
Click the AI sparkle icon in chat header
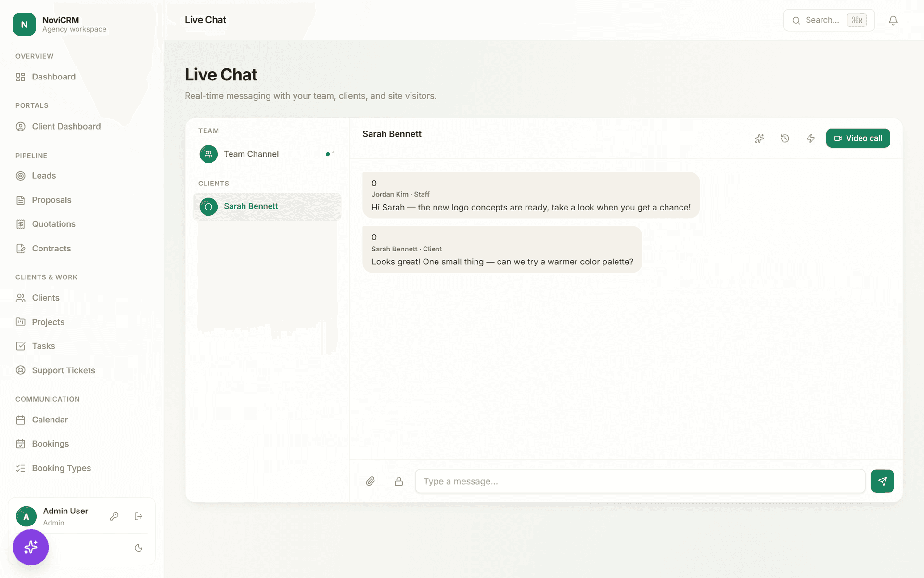(x=759, y=139)
